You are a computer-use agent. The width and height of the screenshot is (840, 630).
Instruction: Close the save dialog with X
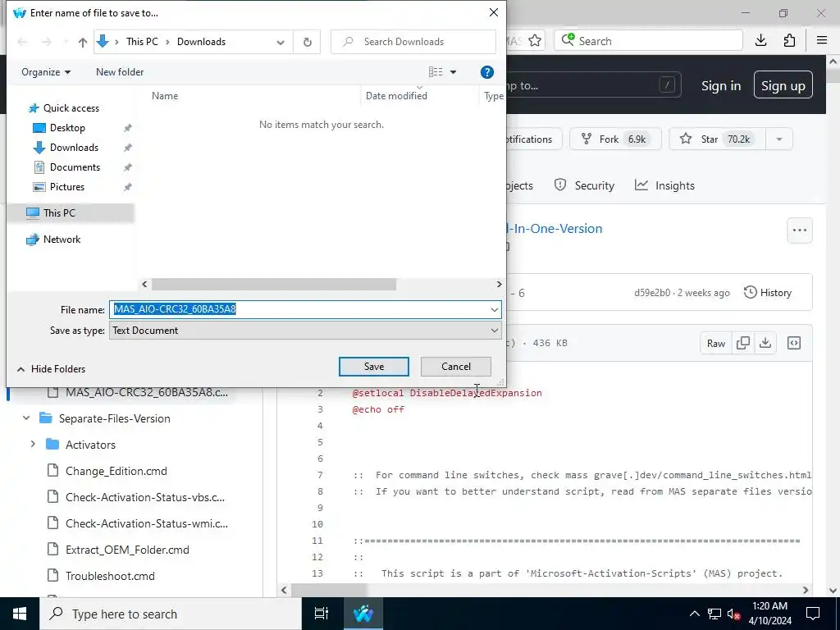[493, 12]
